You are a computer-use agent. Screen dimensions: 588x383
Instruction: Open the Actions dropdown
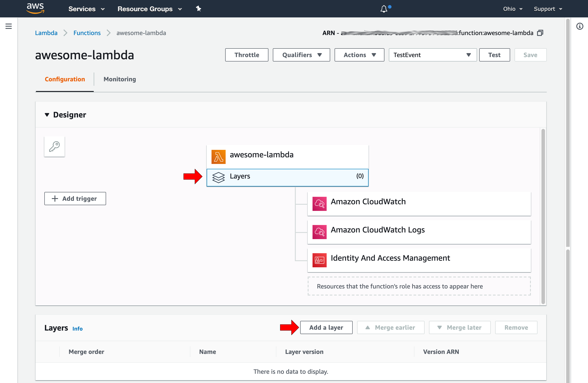pos(359,55)
